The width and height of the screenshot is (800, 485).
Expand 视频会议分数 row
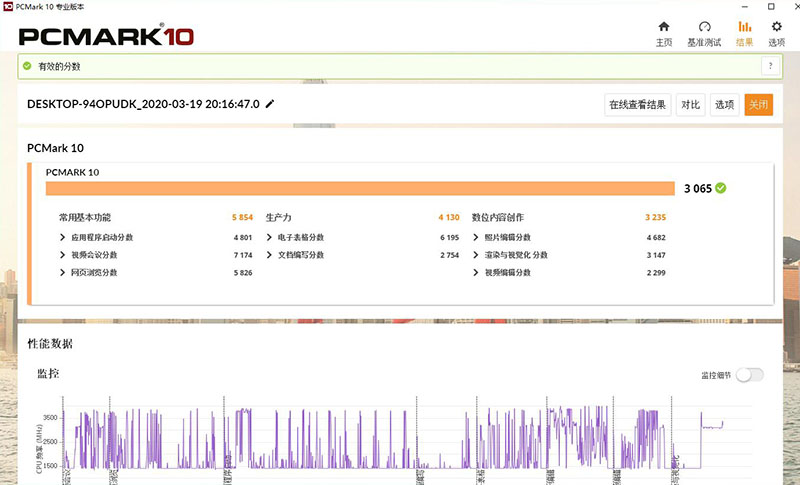tap(62, 254)
